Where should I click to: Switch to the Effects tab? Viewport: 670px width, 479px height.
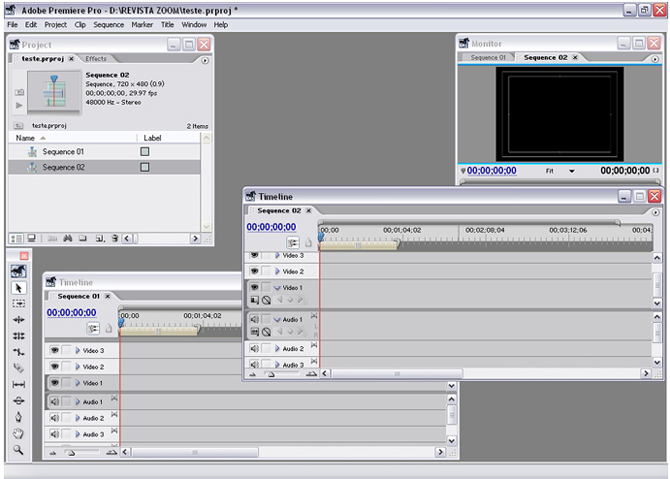[96, 59]
